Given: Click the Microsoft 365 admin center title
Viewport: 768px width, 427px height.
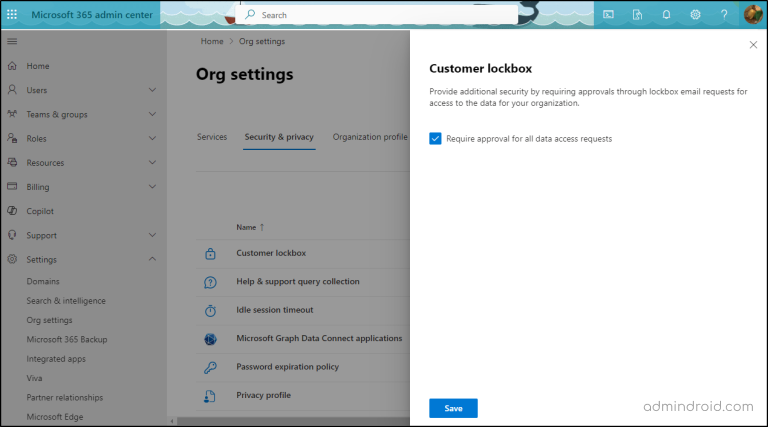Looking at the screenshot, I should pyautogui.click(x=92, y=15).
